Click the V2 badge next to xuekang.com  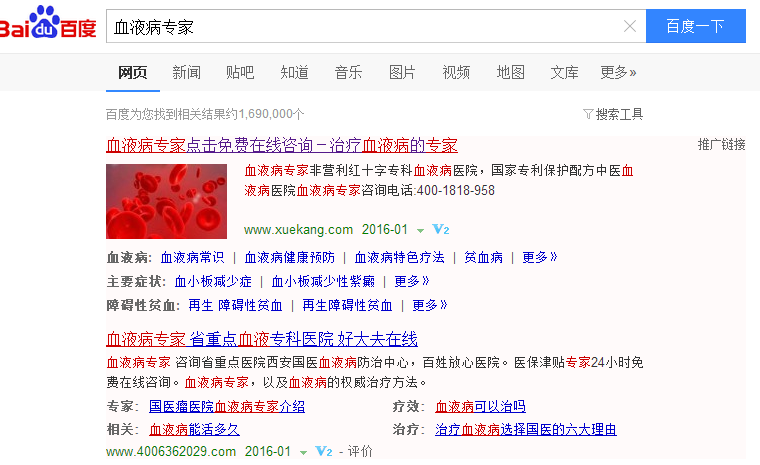(441, 229)
